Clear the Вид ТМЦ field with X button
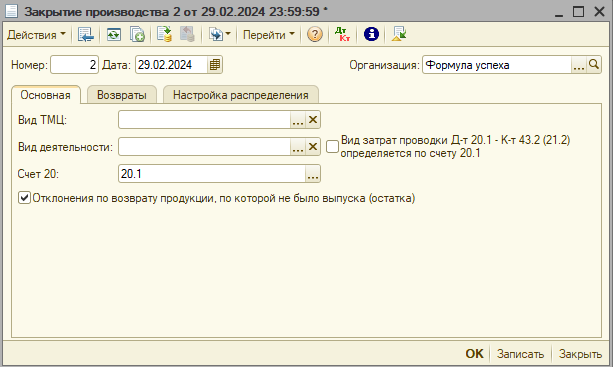 (x=313, y=120)
